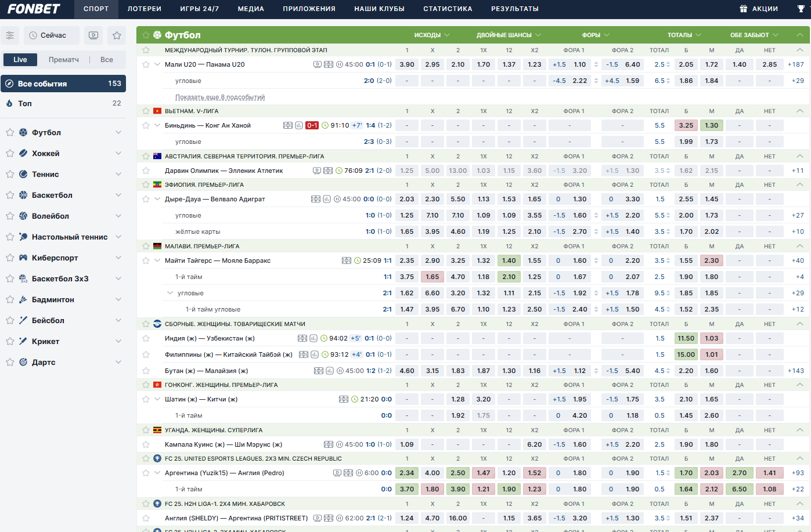The height and width of the screenshot is (532, 811).
Task: Click the football icon in Футбол header
Action: 157,35
